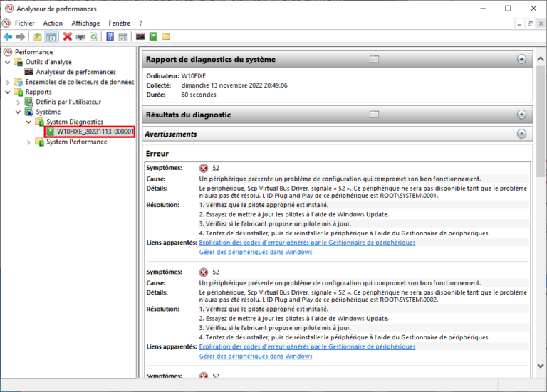Click the red X delete icon
Screen dimensions: 547x392
tap(68, 36)
